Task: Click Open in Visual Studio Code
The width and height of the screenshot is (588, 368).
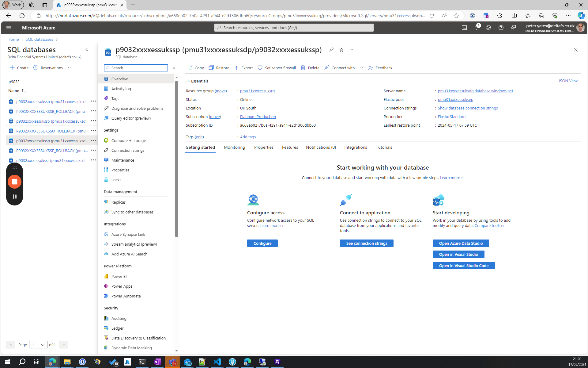Action: [x=464, y=266]
